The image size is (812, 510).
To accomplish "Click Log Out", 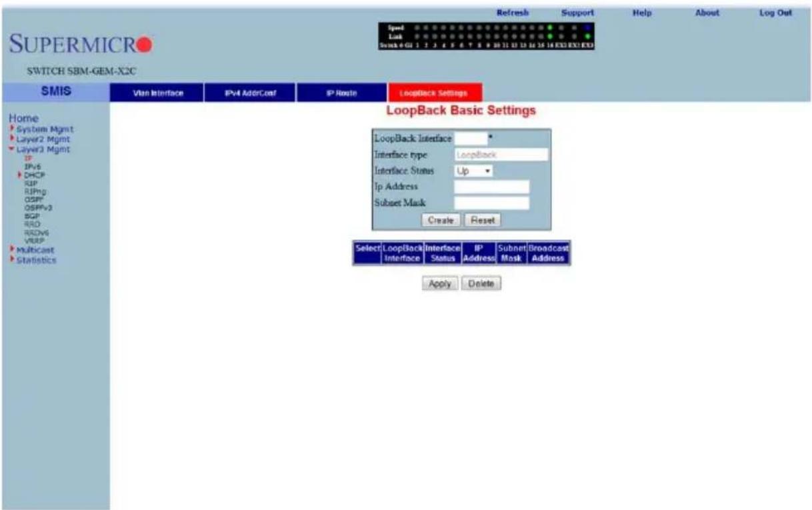I will pyautogui.click(x=775, y=13).
